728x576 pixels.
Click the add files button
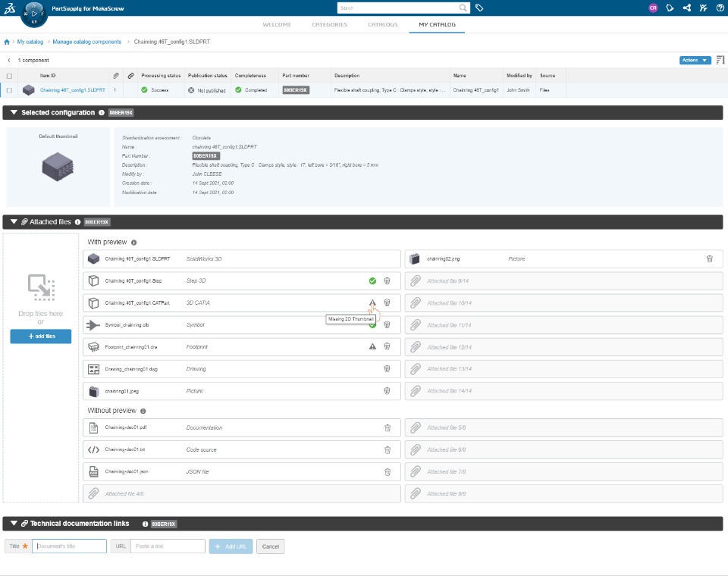[x=41, y=337]
